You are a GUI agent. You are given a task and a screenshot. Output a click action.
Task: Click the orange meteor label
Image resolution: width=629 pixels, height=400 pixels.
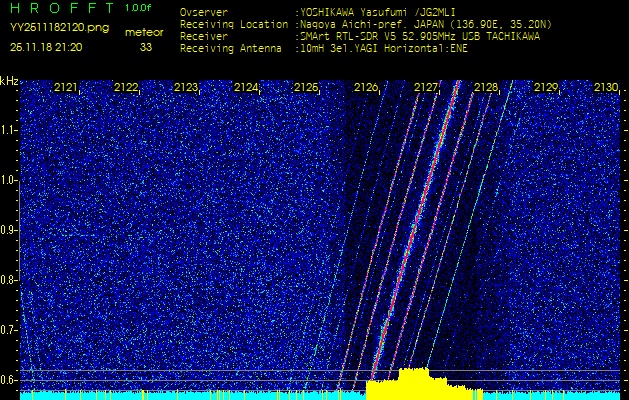[144, 32]
